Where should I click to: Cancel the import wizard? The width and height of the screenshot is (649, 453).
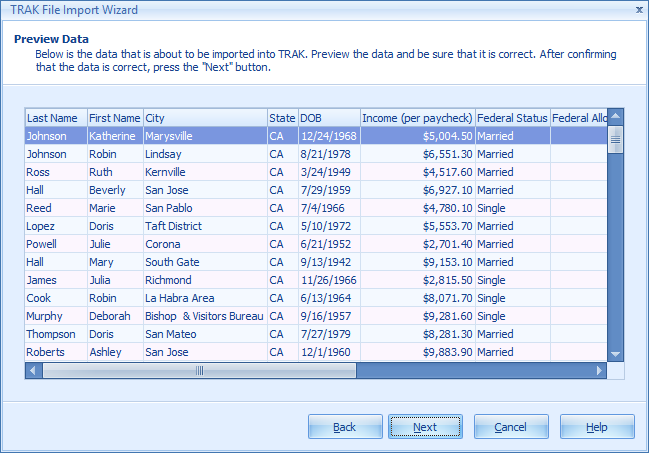click(510, 427)
